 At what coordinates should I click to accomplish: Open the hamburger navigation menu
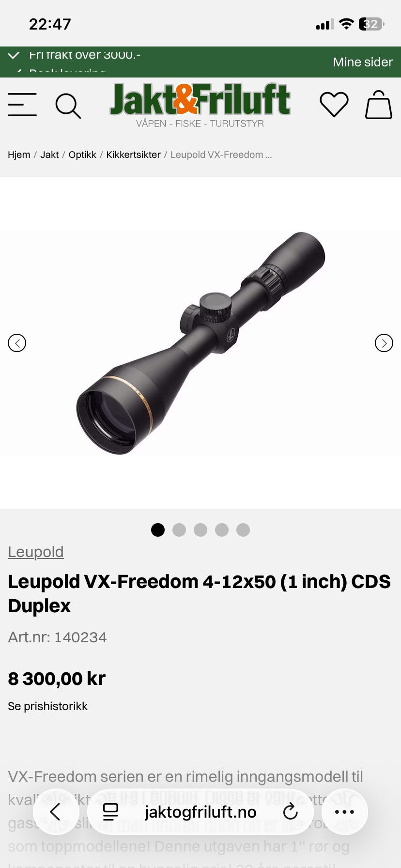click(x=22, y=105)
